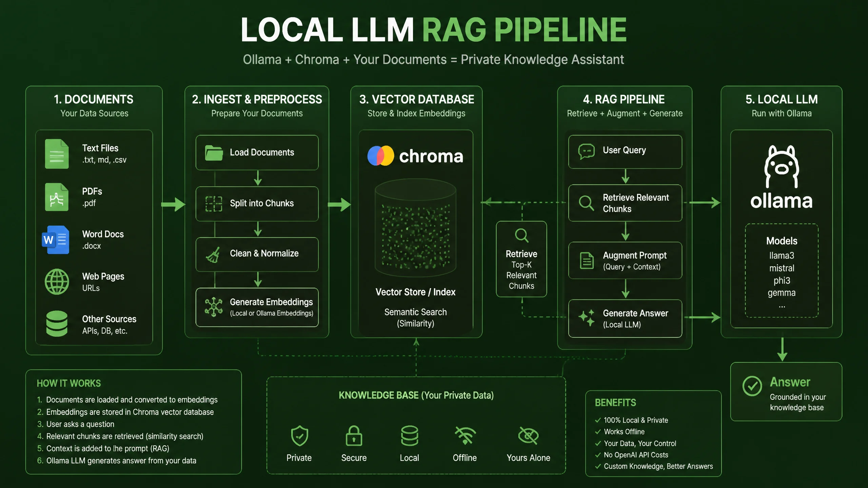Viewport: 868px width, 488px height.
Task: Click the User Query chat bubble icon
Action: 586,151
